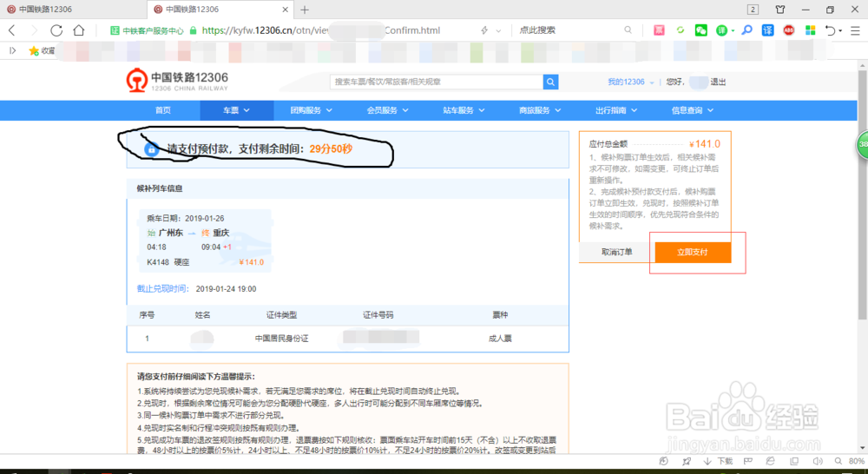The width and height of the screenshot is (868, 474).
Task: Click the 80% zoom level control
Action: click(x=850, y=461)
